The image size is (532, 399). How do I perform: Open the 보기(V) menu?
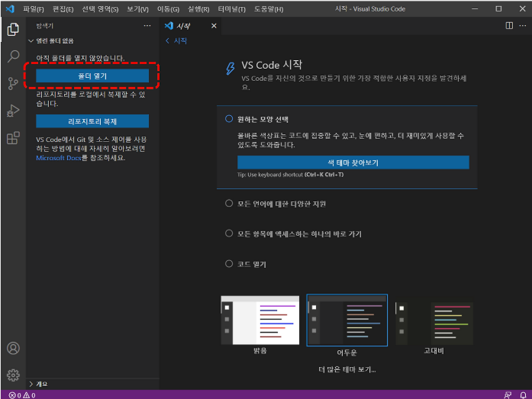click(137, 9)
